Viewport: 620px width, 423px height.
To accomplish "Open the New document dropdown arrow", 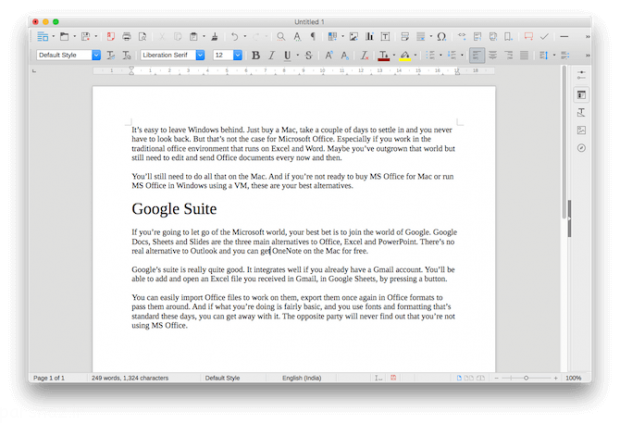I will coord(53,36).
